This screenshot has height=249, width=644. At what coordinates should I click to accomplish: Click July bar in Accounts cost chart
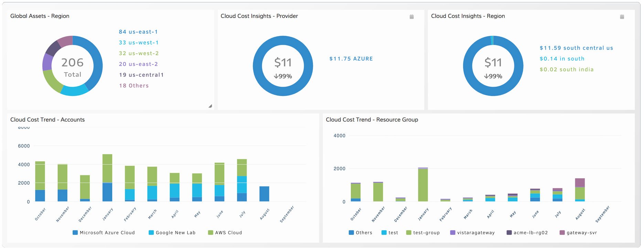click(x=242, y=180)
